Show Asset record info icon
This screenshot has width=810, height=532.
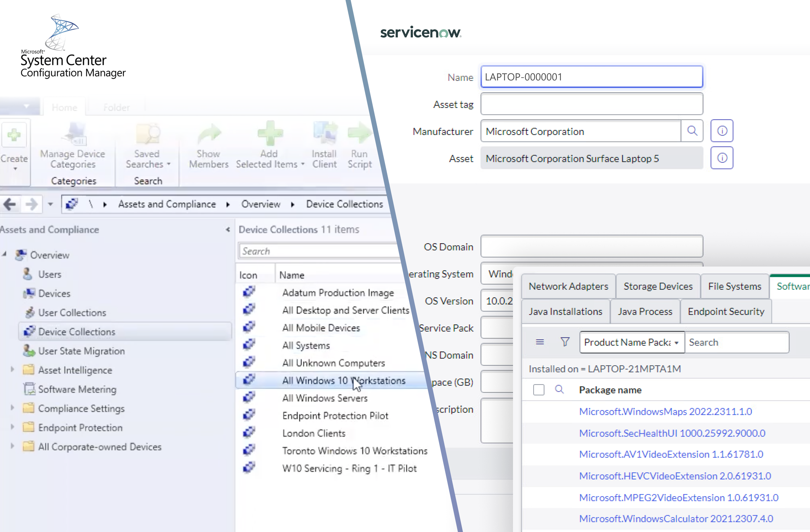pos(722,158)
